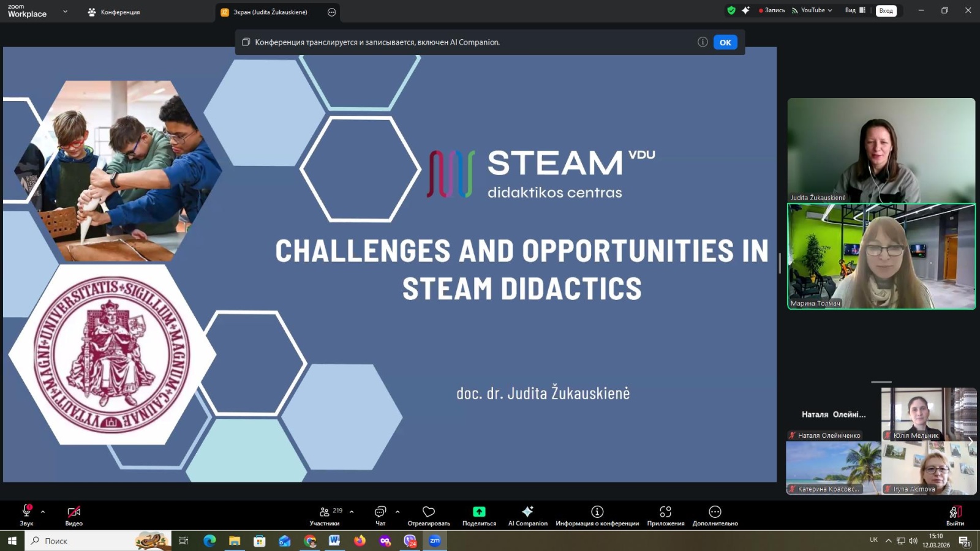980x551 pixels.
Task: Select Юлія Мельник's video thumbnail
Action: pyautogui.click(x=917, y=414)
